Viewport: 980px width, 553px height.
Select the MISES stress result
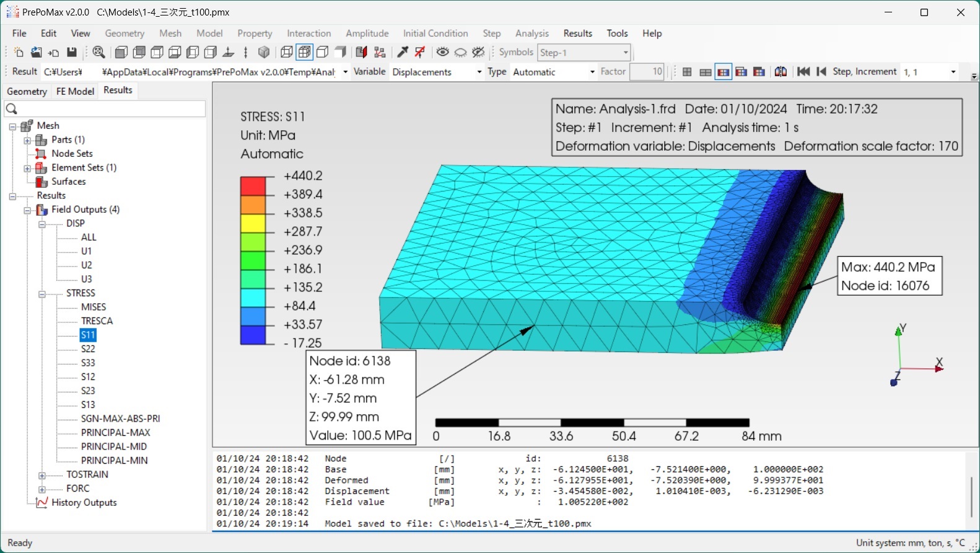[x=94, y=307]
